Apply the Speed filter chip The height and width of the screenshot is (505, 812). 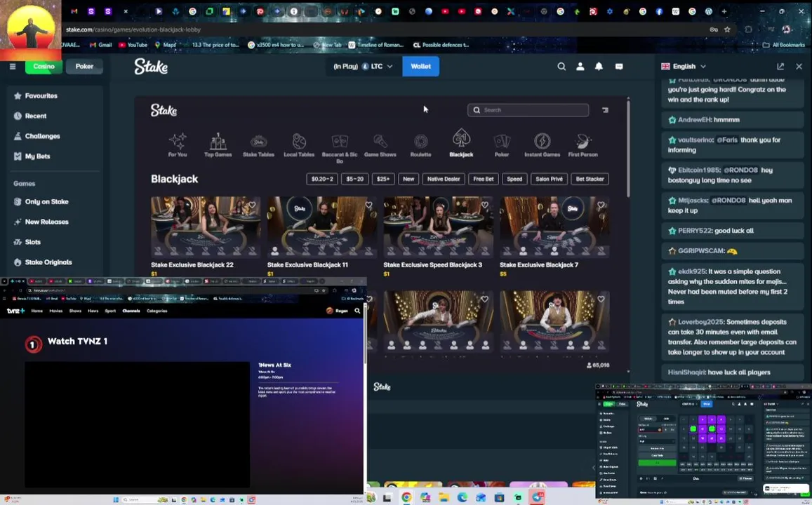[514, 179]
